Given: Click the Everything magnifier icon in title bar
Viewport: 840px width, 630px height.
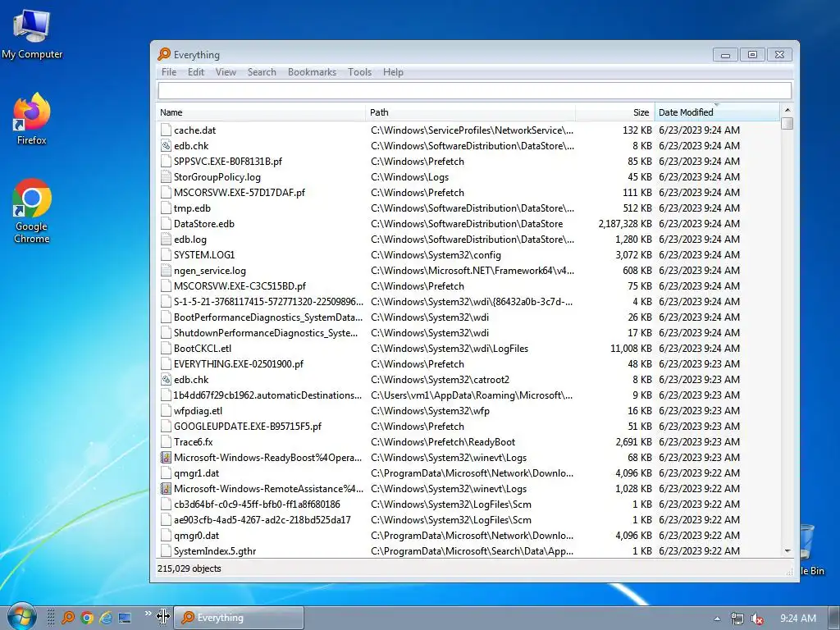Looking at the screenshot, I should (164, 54).
